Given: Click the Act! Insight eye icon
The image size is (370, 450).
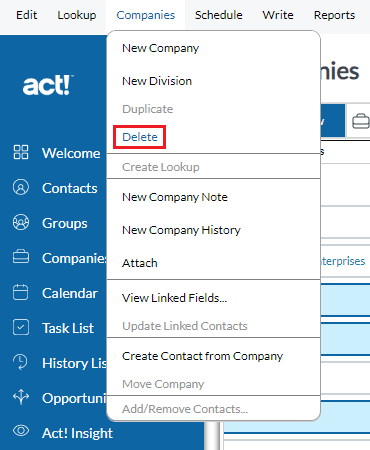Looking at the screenshot, I should point(21,431).
